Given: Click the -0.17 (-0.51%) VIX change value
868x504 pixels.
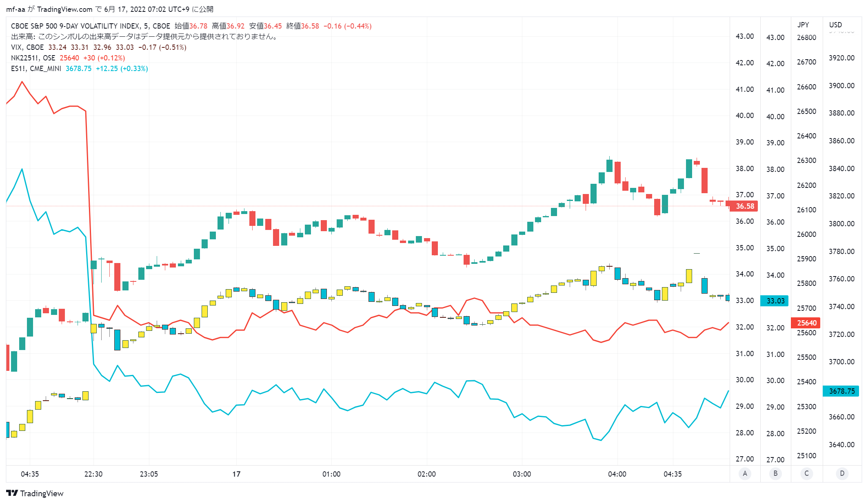Looking at the screenshot, I should (162, 47).
